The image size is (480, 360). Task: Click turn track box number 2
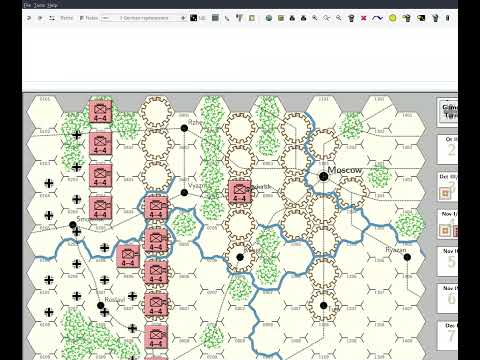point(447,149)
